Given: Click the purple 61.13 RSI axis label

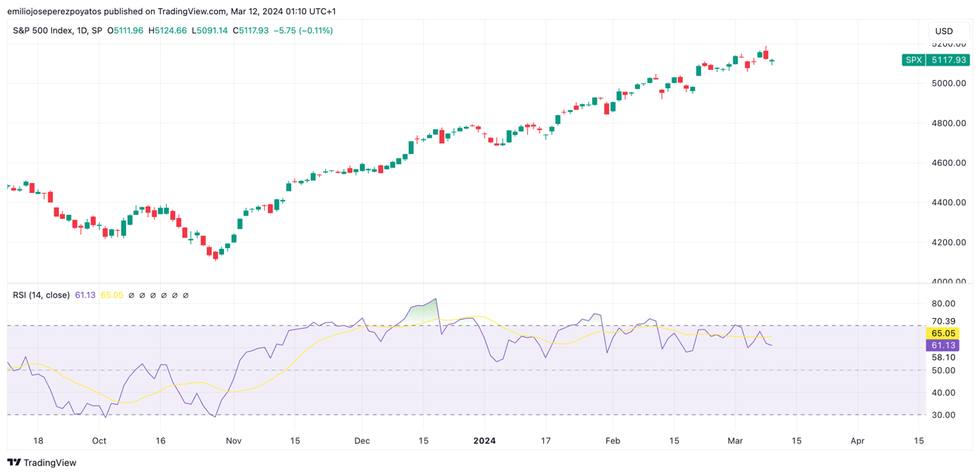Looking at the screenshot, I should (x=943, y=345).
